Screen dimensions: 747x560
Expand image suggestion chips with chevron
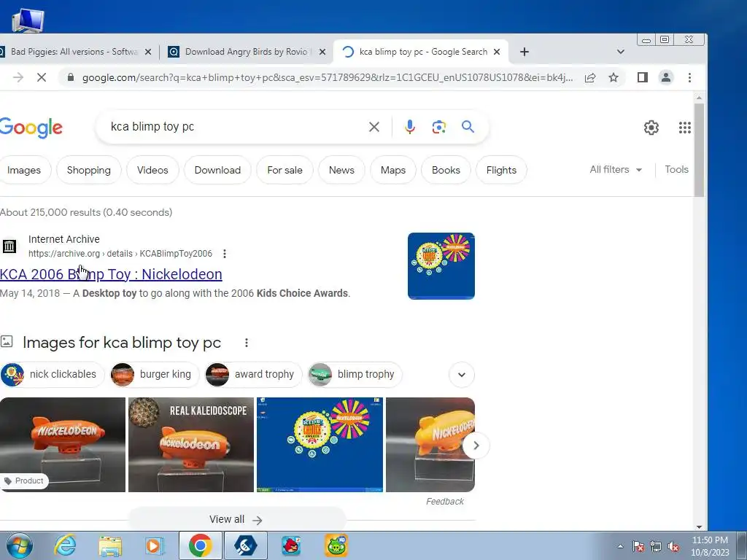coord(461,374)
